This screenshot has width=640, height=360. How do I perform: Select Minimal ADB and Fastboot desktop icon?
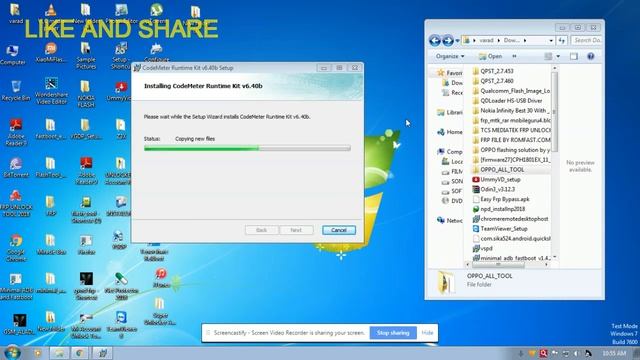16,287
